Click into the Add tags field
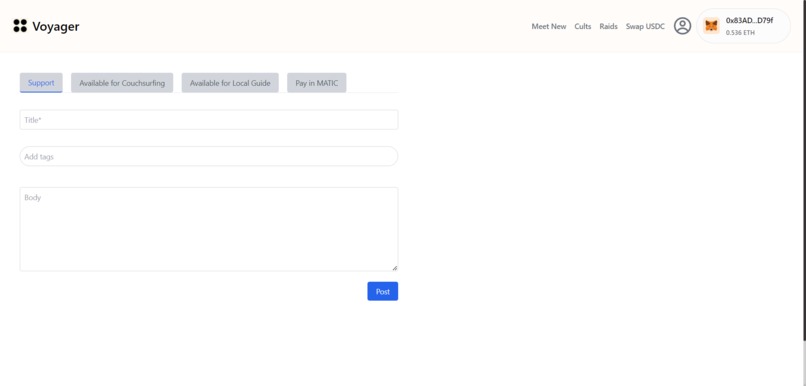The image size is (806, 386). pyautogui.click(x=209, y=156)
